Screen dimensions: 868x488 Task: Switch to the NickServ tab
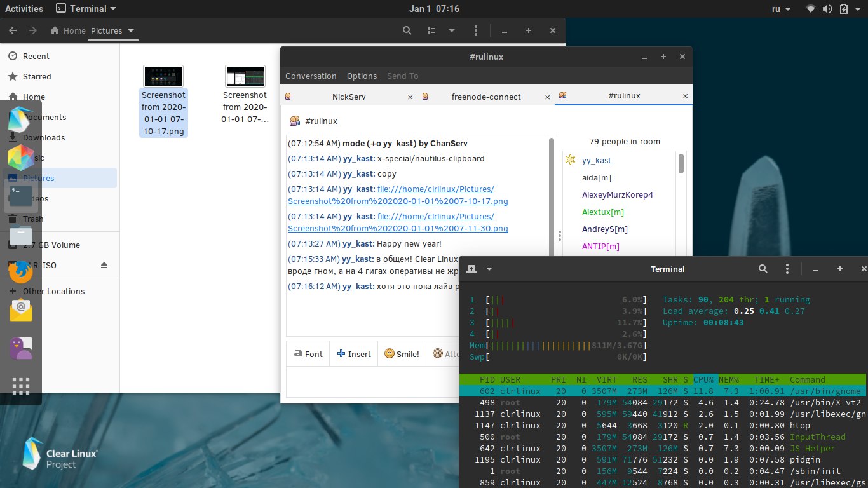click(x=349, y=97)
